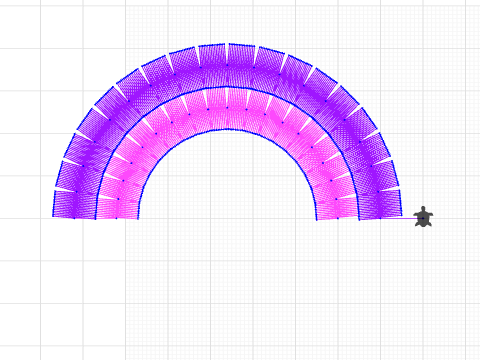Click the blue corner at the purple band's left foot
The width and height of the screenshot is (480, 360).
tap(53, 216)
